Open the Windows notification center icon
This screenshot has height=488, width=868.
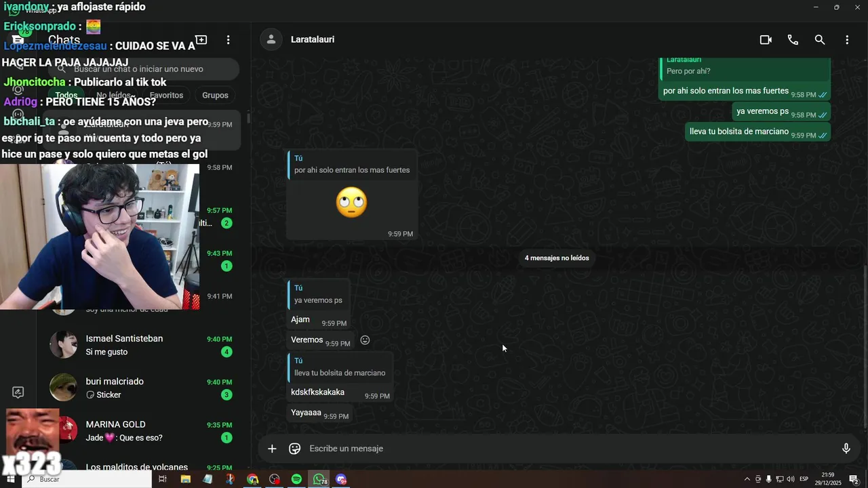(854, 479)
